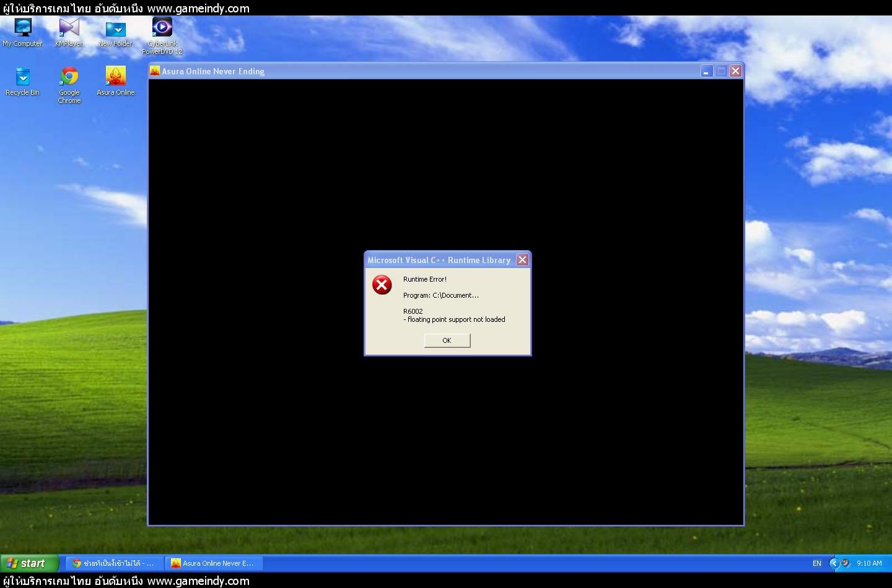Minimize the Asura Online Never Ending window

(x=707, y=71)
